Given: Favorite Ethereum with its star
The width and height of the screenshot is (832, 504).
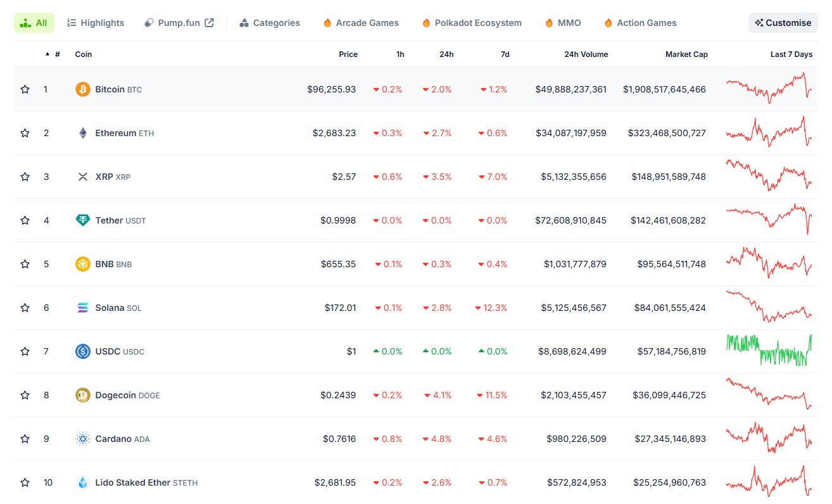Looking at the screenshot, I should (x=25, y=133).
